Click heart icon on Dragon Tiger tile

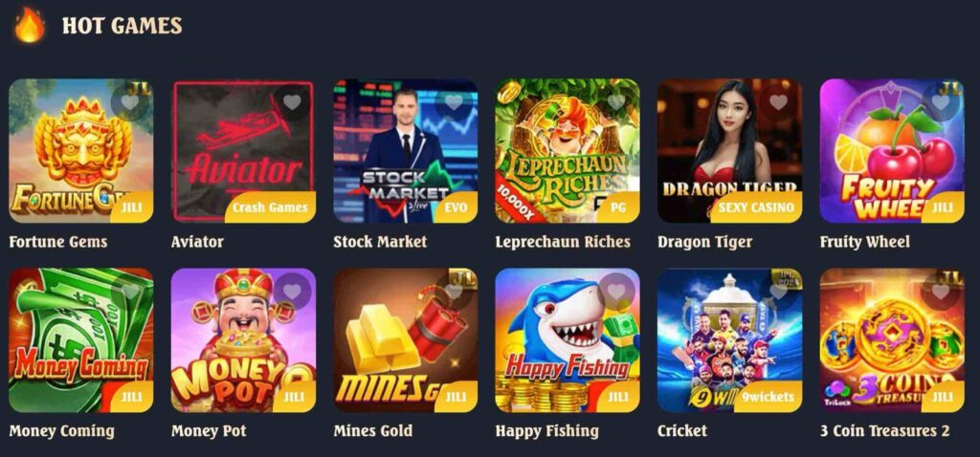coord(778,101)
